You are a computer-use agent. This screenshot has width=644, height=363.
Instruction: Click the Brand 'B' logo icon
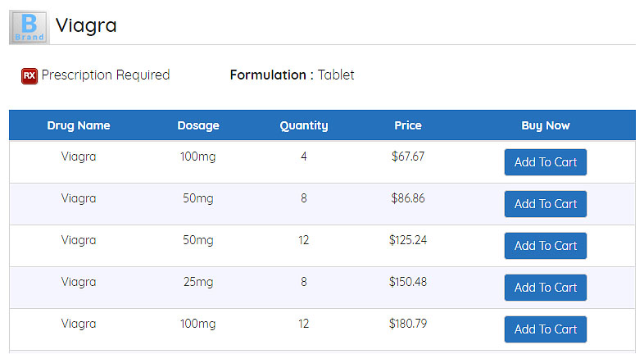[x=29, y=27]
